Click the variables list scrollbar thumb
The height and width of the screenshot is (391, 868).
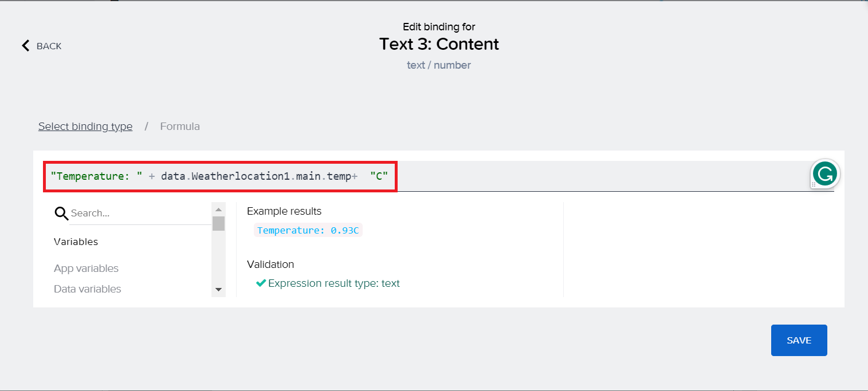(218, 223)
